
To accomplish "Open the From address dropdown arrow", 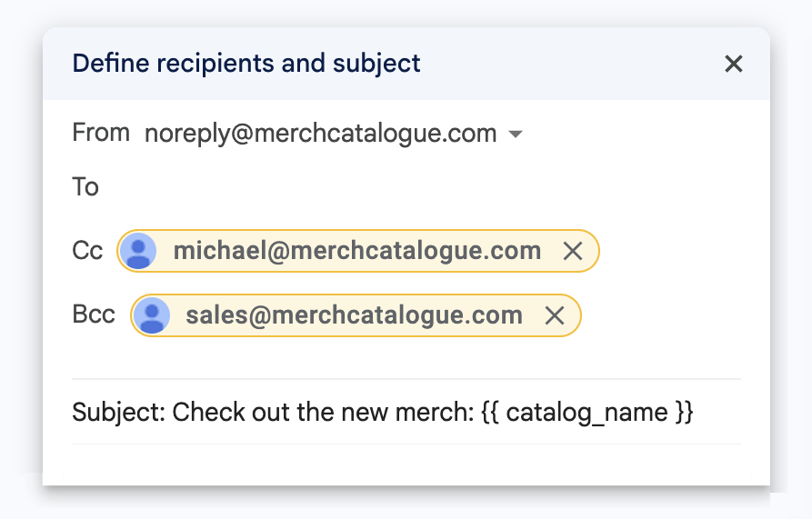I will point(515,135).
